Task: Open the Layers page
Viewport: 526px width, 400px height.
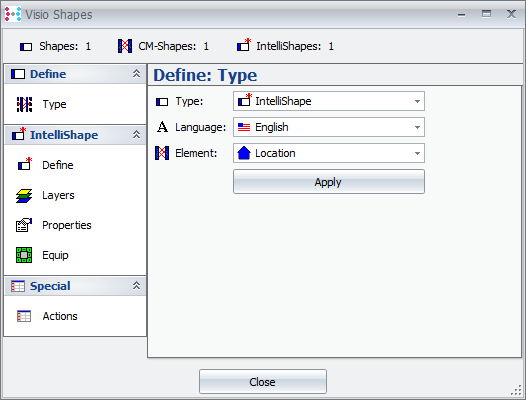Action: point(58,195)
